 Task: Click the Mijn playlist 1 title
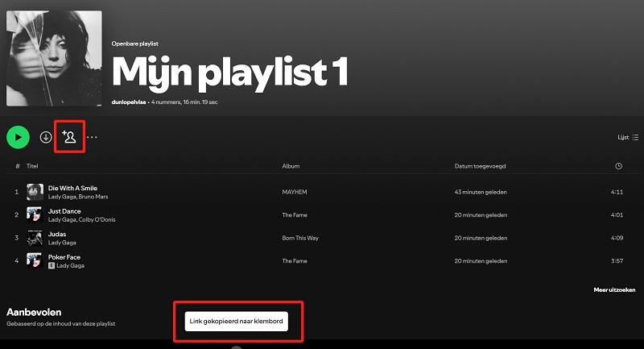(x=230, y=73)
